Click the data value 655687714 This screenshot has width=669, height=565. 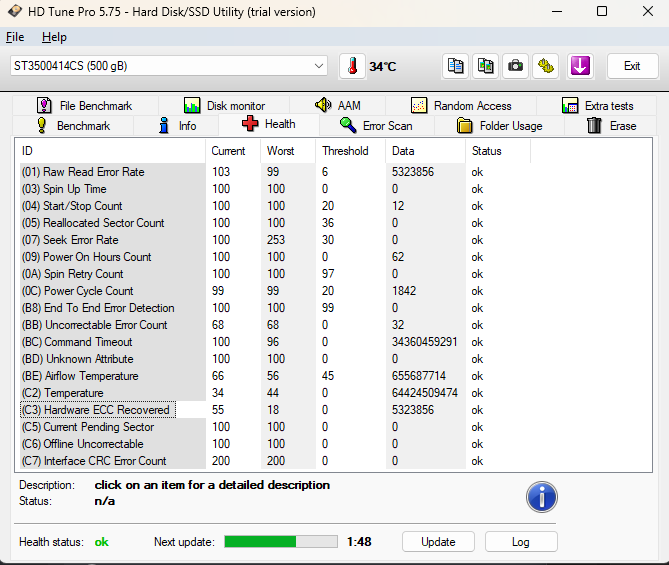click(419, 376)
